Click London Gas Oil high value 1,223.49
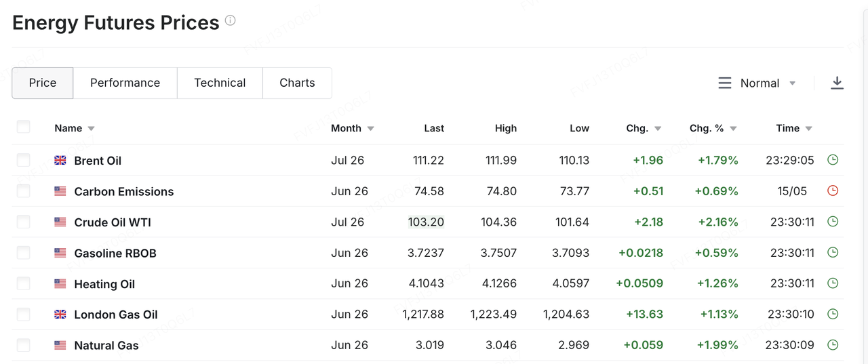Image resolution: width=868 pixels, height=364 pixels. (x=494, y=315)
